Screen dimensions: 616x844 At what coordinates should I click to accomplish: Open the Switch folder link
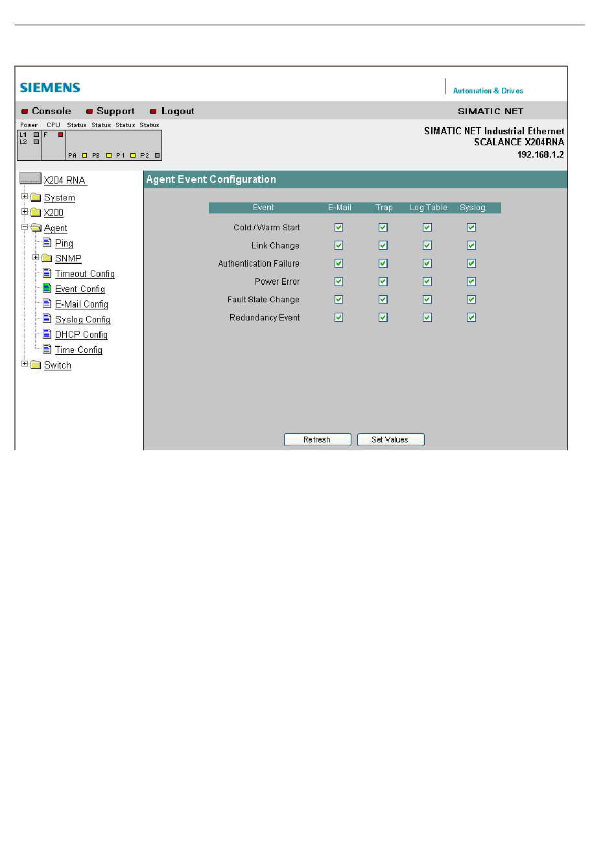pyautogui.click(x=58, y=365)
